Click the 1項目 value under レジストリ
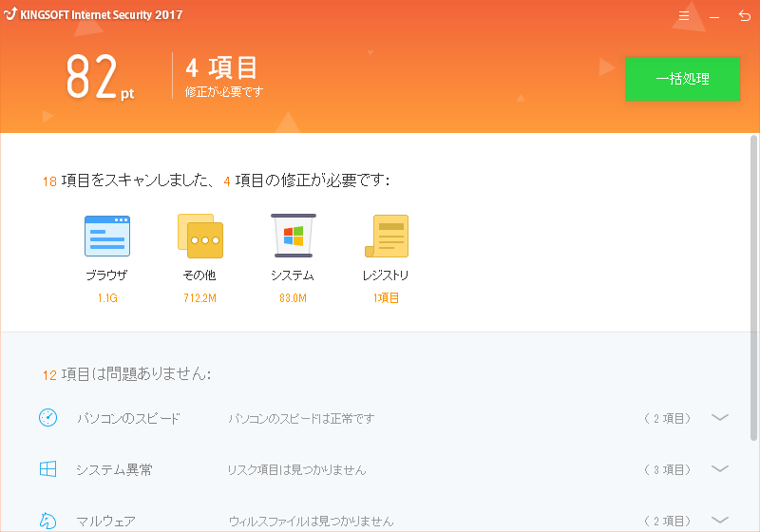 [386, 298]
